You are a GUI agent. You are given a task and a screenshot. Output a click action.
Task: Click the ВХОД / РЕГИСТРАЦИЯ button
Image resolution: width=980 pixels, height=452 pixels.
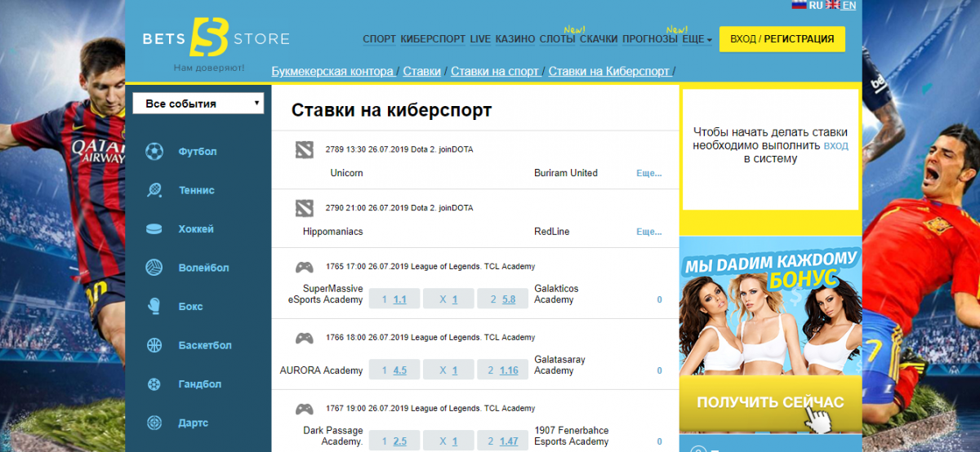[782, 38]
